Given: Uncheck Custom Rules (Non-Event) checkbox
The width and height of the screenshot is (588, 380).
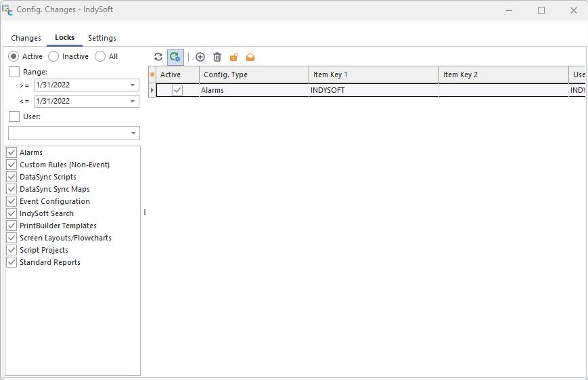Looking at the screenshot, I should pos(12,165).
